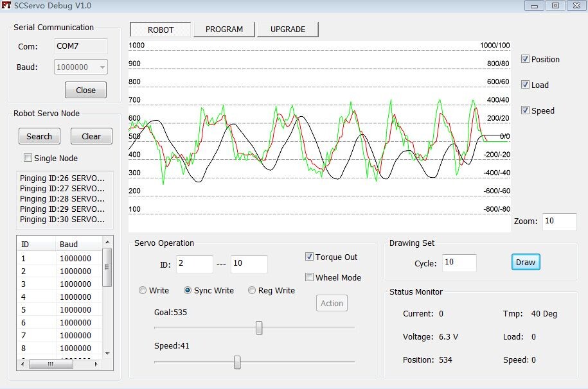Select servo ID 6 row
588x389 pixels.
coord(59,322)
